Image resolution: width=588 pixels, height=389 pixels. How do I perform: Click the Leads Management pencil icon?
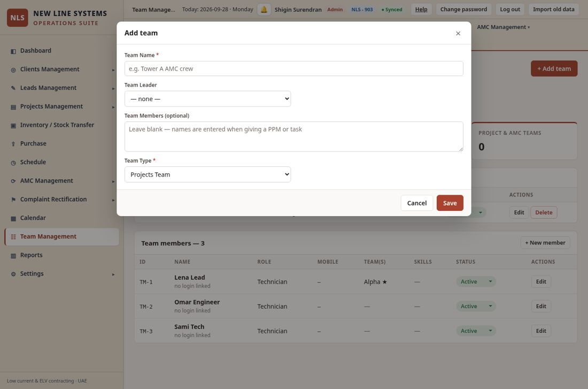(x=13, y=88)
